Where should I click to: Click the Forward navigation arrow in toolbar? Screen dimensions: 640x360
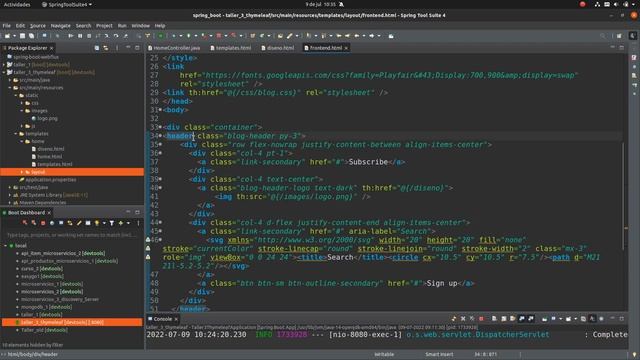371,36
